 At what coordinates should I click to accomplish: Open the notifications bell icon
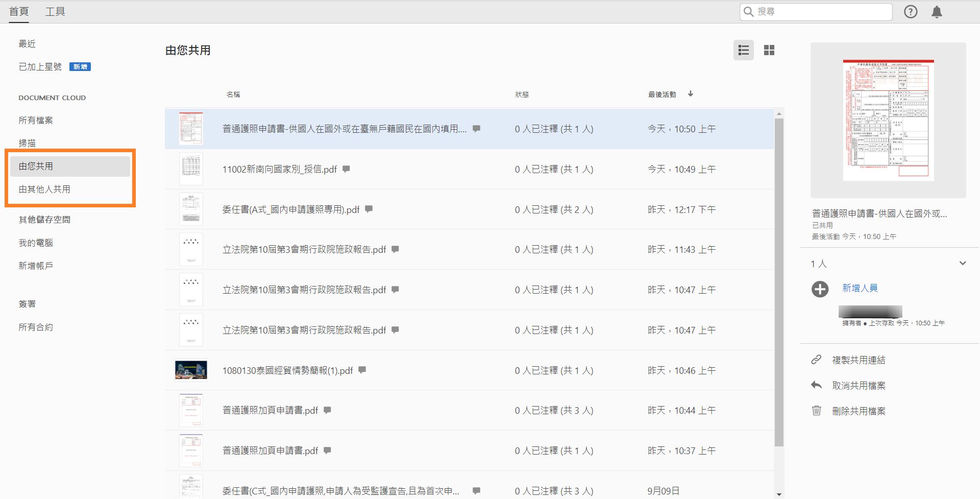pyautogui.click(x=937, y=12)
